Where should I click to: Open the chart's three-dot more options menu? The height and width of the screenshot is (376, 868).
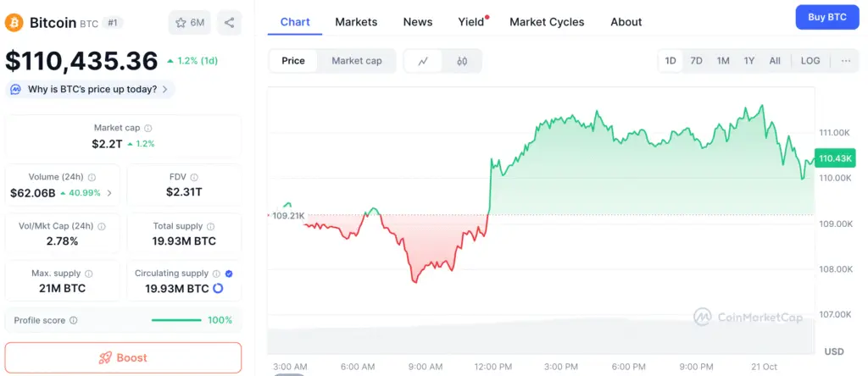[845, 61]
